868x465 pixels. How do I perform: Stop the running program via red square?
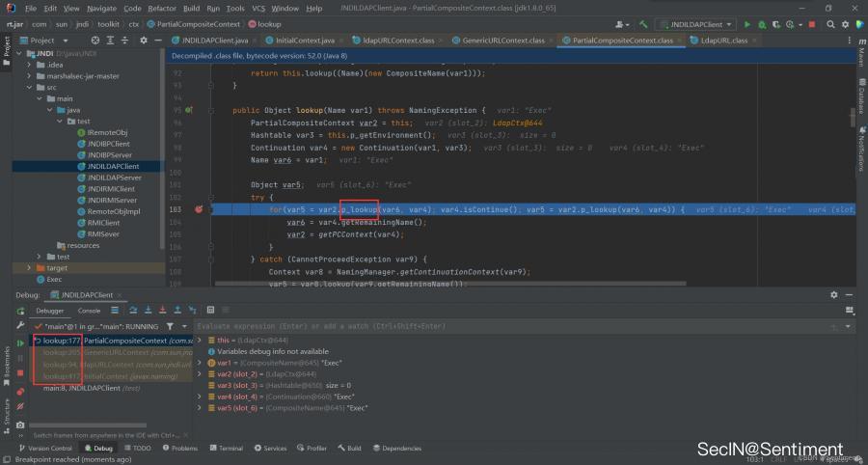click(812, 23)
